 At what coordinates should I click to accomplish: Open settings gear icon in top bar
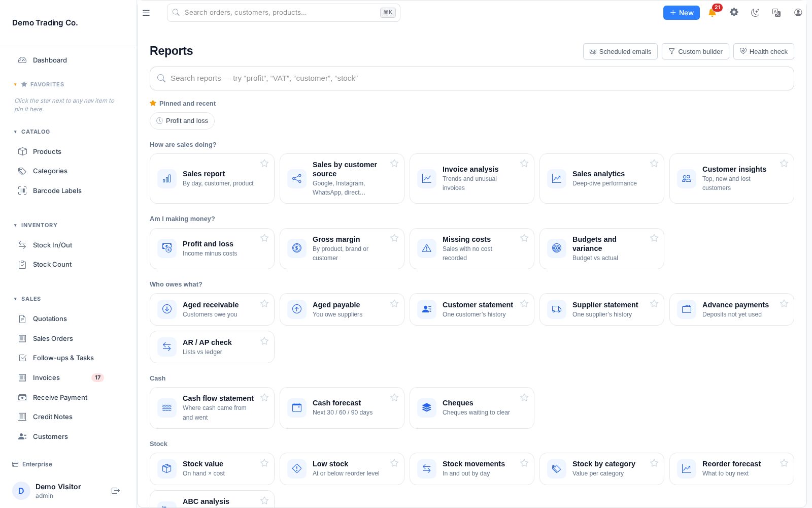coord(734,12)
